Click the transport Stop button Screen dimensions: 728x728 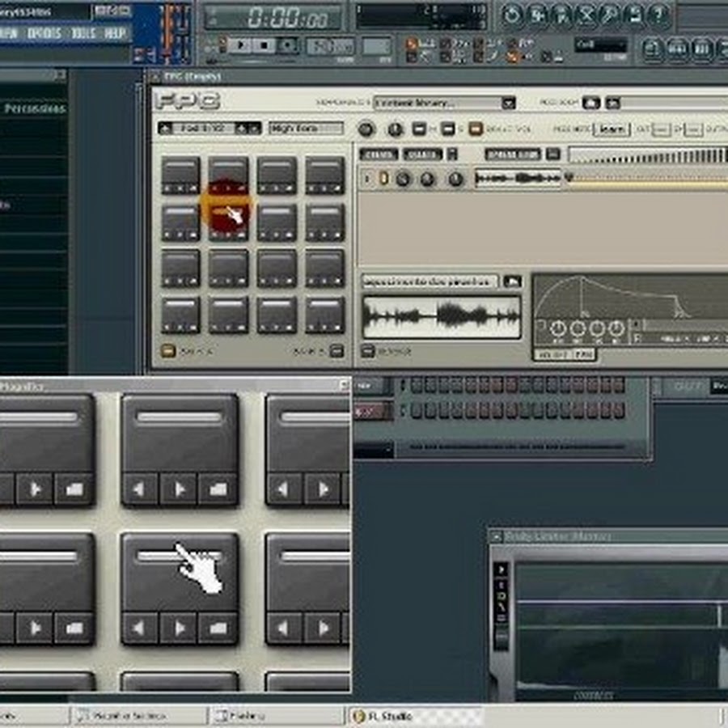click(265, 45)
